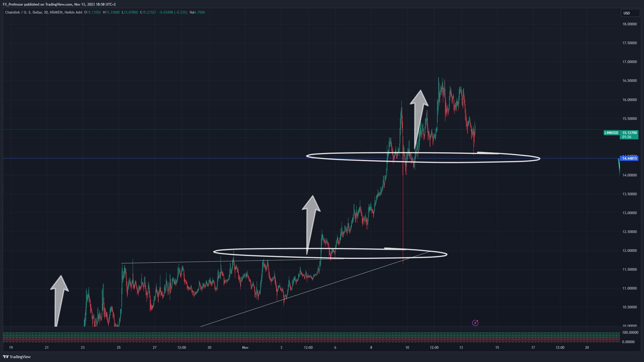Click the Chainlink / U. S. Dollar legend title

point(44,12)
